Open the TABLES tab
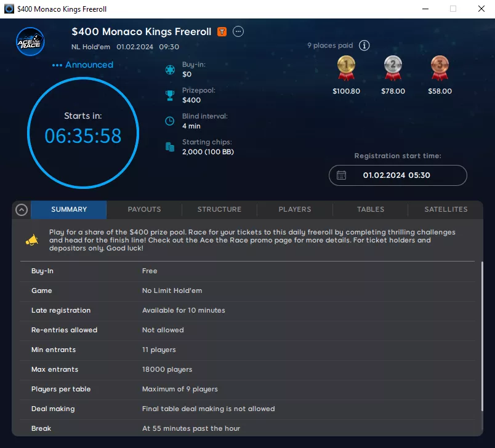This screenshot has height=448, width=495. [x=370, y=209]
